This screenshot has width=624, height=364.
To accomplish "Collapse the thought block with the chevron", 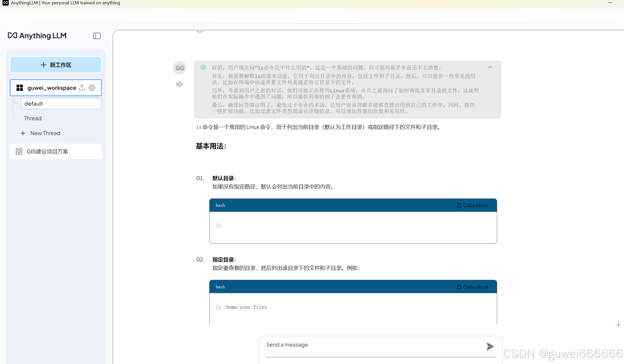I will (490, 67).
